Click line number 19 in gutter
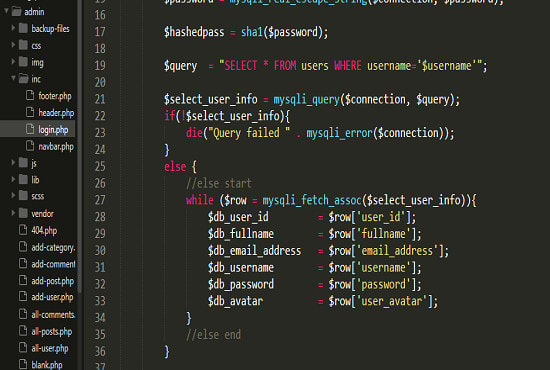Viewport: 550px width, 370px height. [x=100, y=65]
